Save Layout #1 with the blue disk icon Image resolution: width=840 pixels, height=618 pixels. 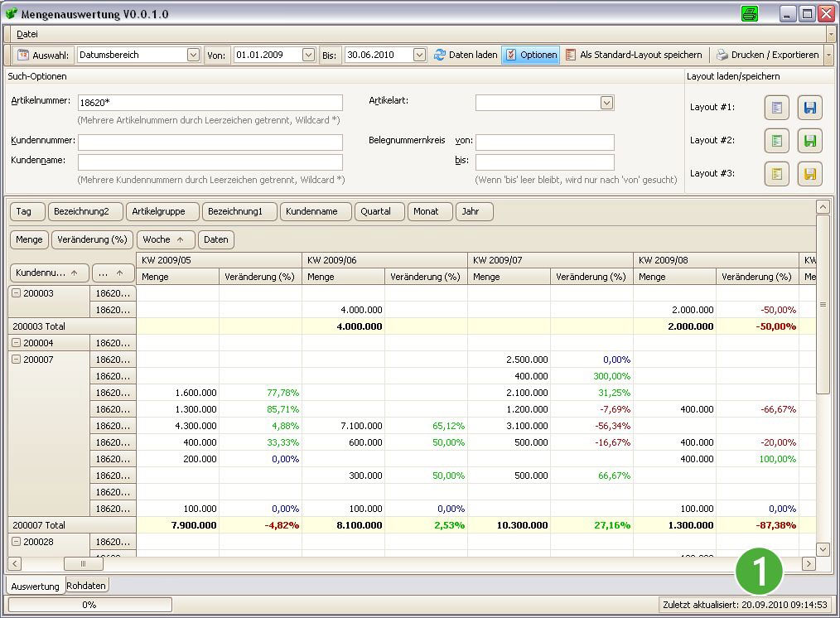(x=810, y=108)
